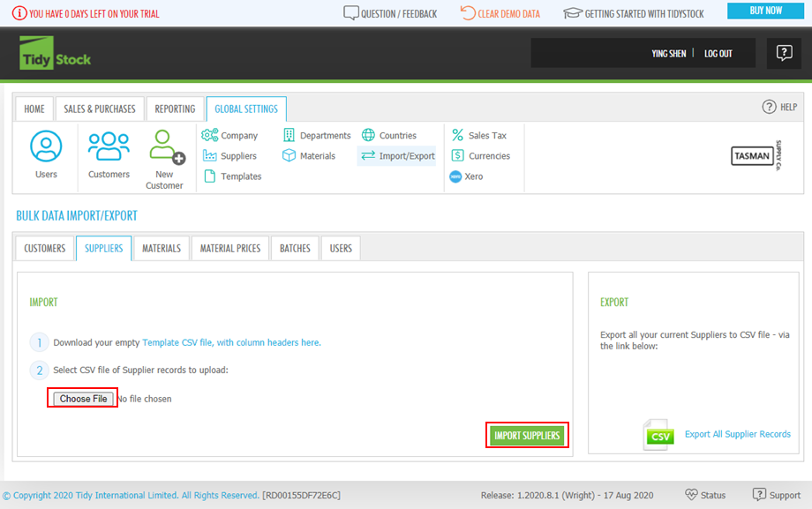Open Suppliers factory icon
Screen dimensions: 812x509
(x=210, y=156)
